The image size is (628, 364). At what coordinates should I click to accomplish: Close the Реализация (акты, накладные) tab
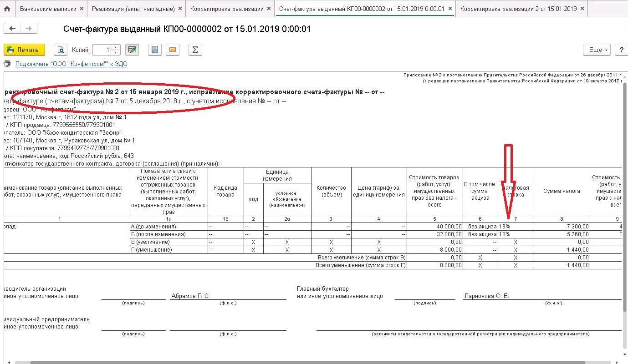[180, 9]
